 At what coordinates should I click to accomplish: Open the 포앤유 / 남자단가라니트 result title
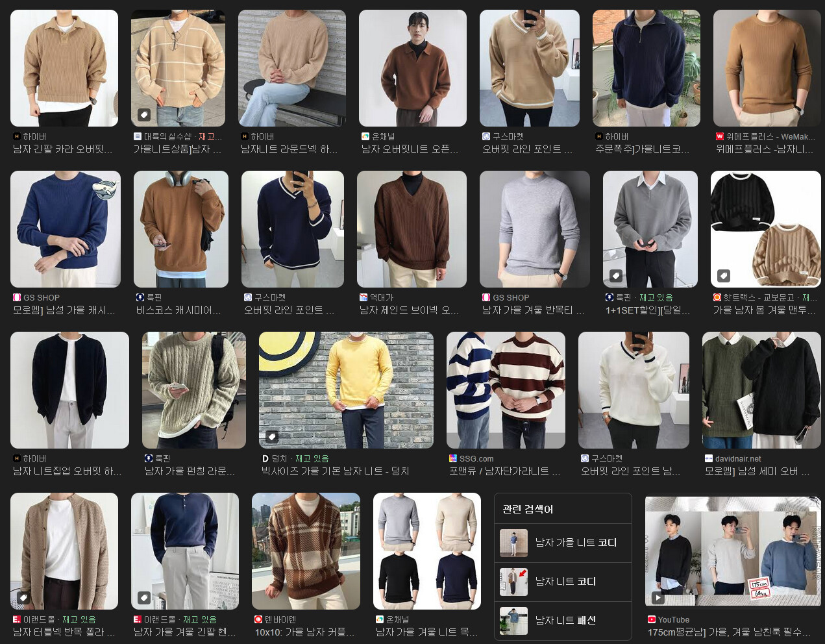504,471
